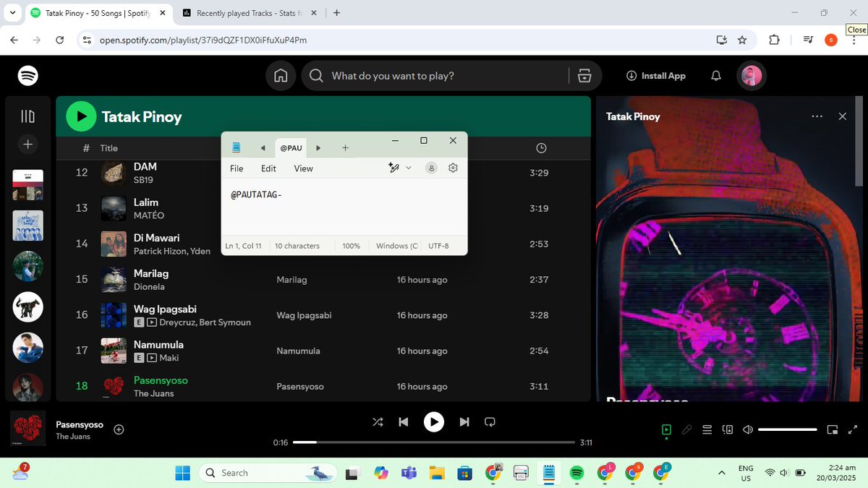The width and height of the screenshot is (868, 488).
Task: Click DAM track album thumbnail
Action: pyautogui.click(x=114, y=173)
